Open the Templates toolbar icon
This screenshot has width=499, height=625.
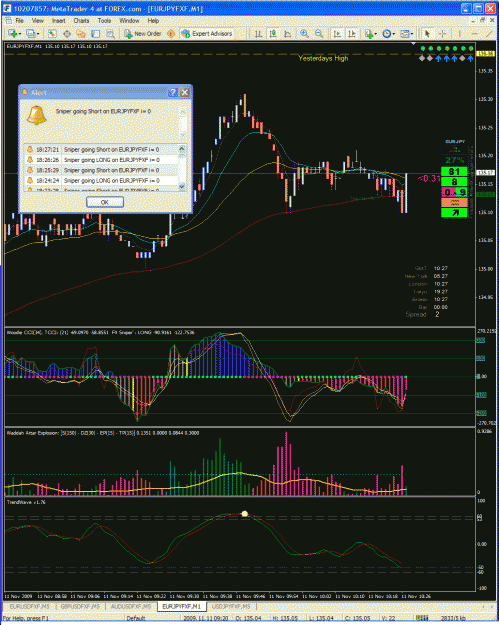point(405,34)
